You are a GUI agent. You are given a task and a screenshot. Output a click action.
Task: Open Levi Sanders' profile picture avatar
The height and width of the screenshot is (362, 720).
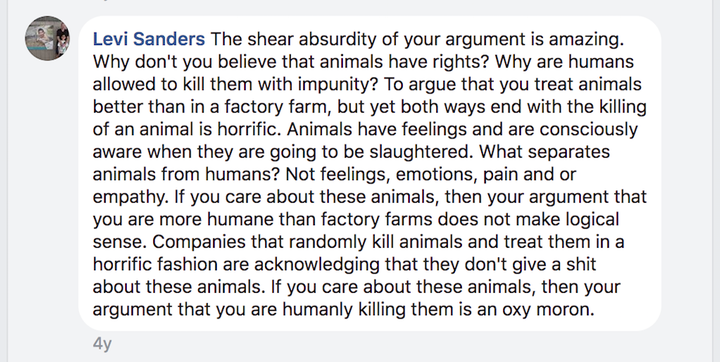(47, 38)
